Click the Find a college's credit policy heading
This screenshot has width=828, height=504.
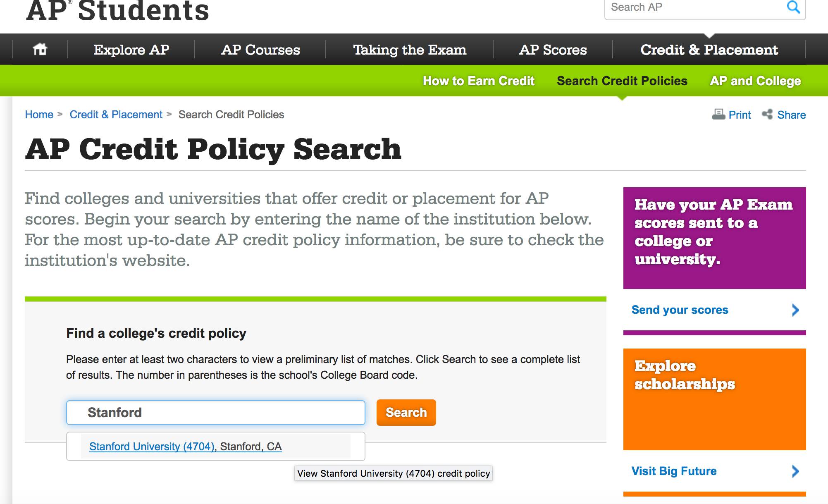[156, 333]
